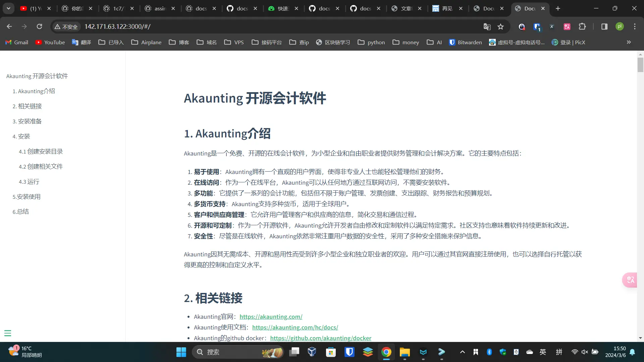This screenshot has height=362, width=644.
Task: Open the https://akaunting.com/ link
Action: click(x=271, y=317)
